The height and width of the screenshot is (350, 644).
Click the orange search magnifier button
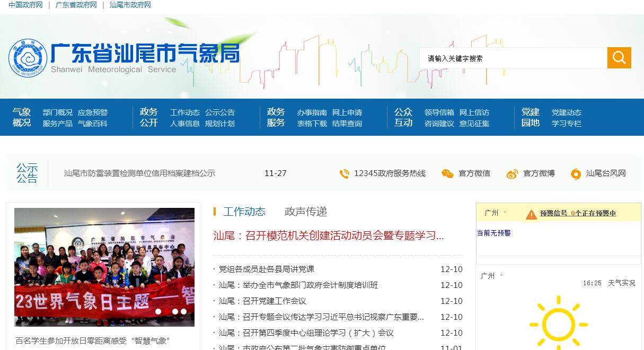tap(619, 58)
